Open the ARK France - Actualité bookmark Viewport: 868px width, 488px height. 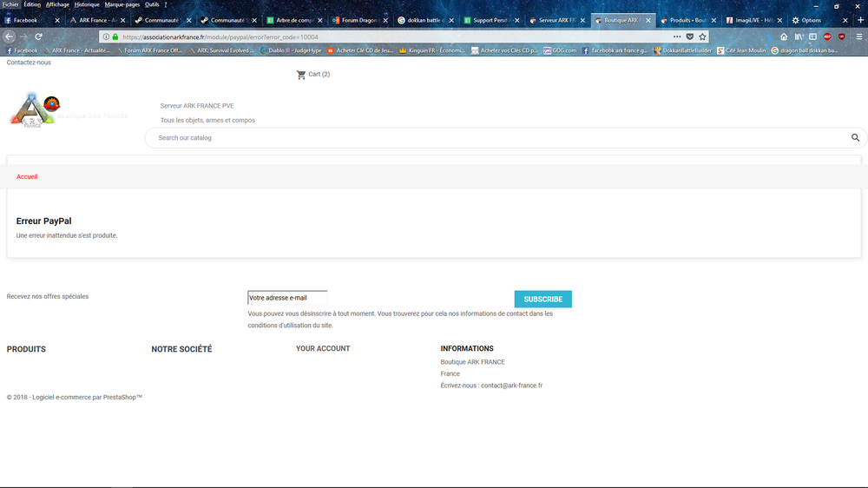(x=76, y=50)
